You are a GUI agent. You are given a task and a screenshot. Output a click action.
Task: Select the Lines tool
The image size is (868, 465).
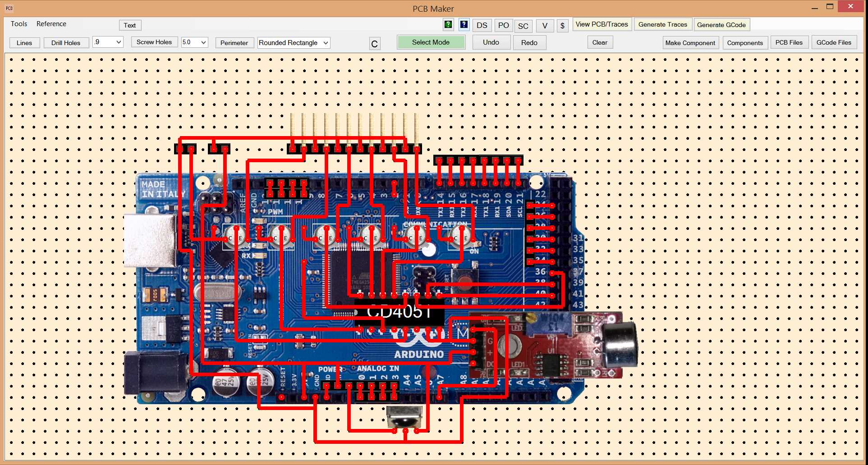(x=24, y=43)
